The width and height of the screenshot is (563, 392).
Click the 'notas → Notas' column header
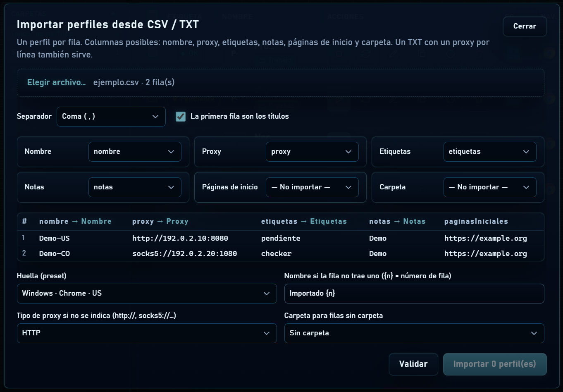397,221
